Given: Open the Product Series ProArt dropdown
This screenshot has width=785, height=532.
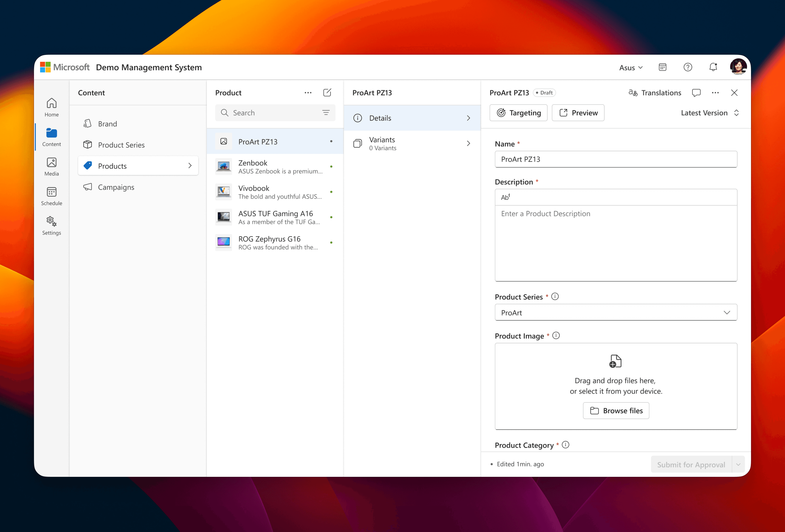Looking at the screenshot, I should point(615,313).
